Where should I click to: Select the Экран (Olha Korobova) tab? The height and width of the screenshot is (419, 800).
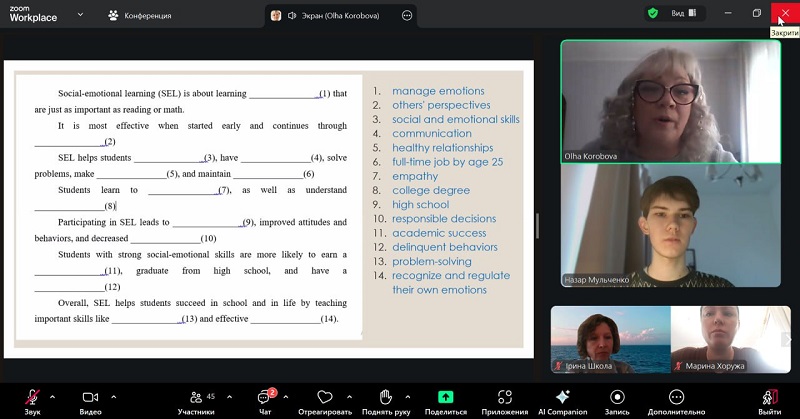pos(335,15)
